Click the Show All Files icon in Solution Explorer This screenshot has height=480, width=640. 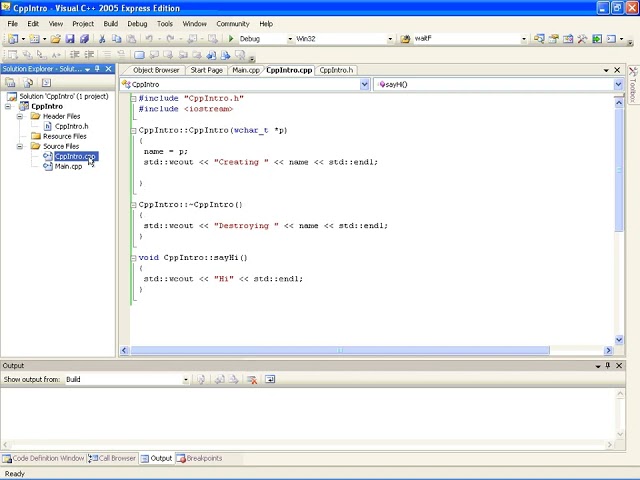click(x=28, y=83)
